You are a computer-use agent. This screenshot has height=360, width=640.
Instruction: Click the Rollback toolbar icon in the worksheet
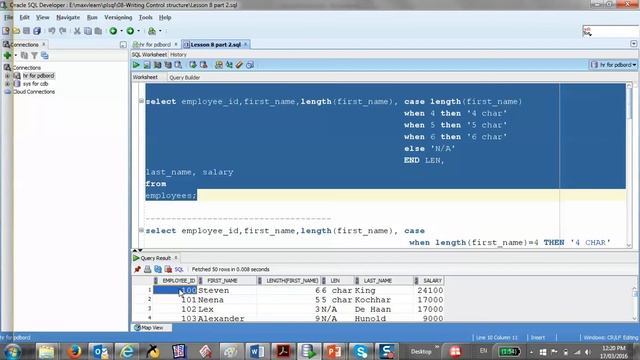tap(203, 65)
